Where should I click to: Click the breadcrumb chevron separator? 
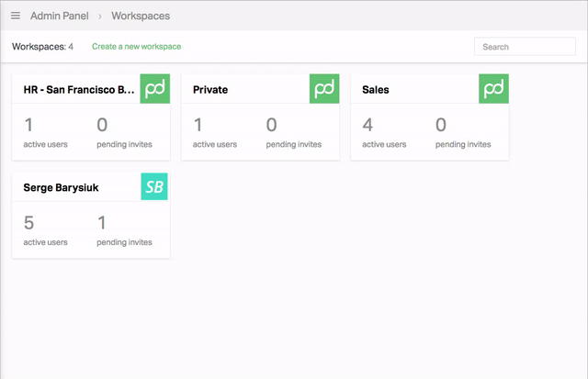coord(100,17)
